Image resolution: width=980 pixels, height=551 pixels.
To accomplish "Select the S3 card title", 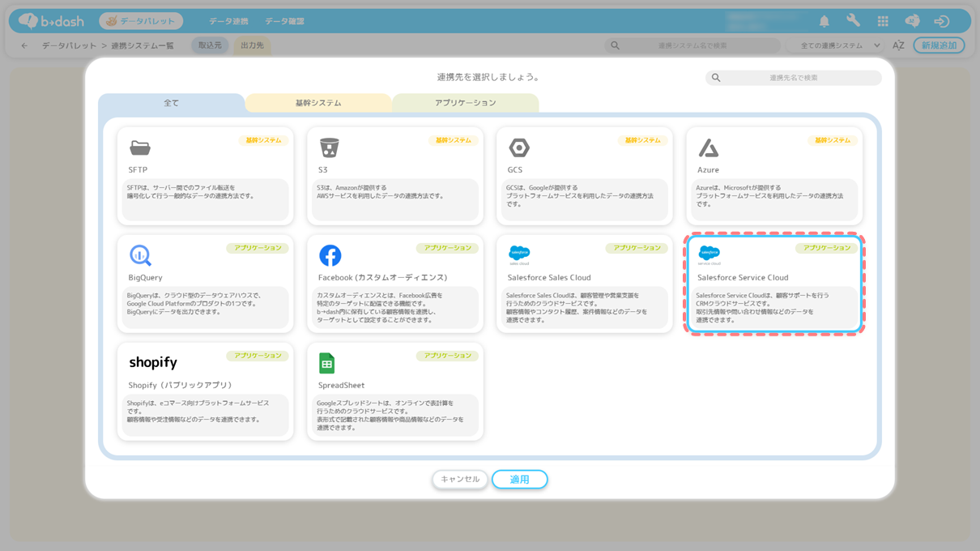I will (x=323, y=170).
